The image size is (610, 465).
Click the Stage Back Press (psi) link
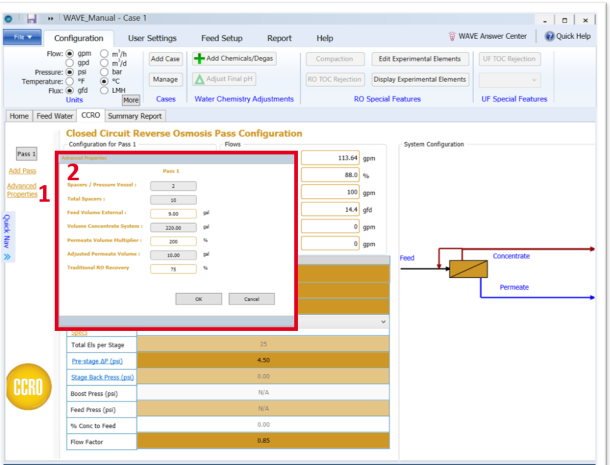[x=102, y=377]
